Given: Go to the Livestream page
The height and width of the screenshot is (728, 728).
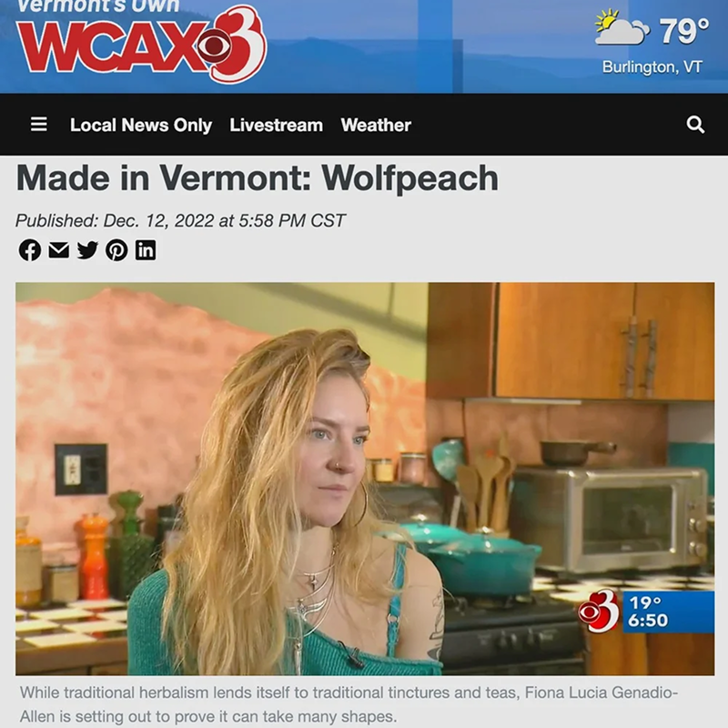Looking at the screenshot, I should (277, 125).
